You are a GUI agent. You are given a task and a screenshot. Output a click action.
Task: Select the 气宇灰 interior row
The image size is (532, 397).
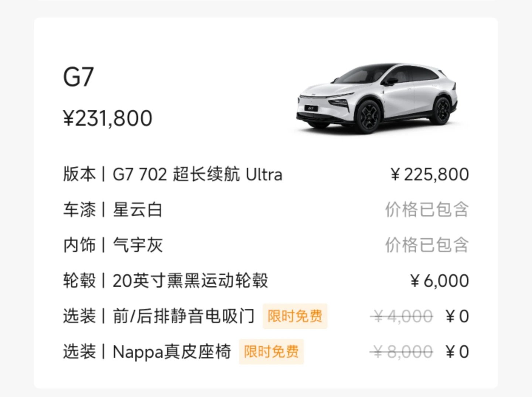(x=137, y=245)
